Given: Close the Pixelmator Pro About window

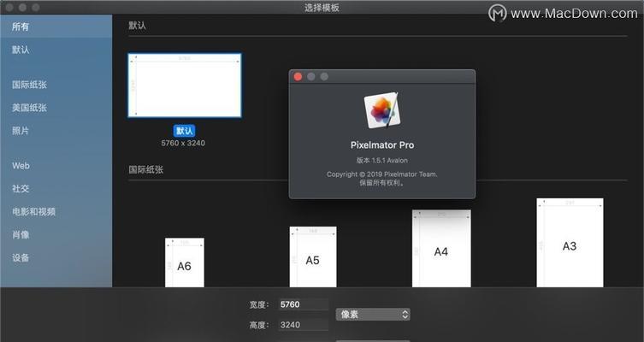Looking at the screenshot, I should (x=298, y=76).
